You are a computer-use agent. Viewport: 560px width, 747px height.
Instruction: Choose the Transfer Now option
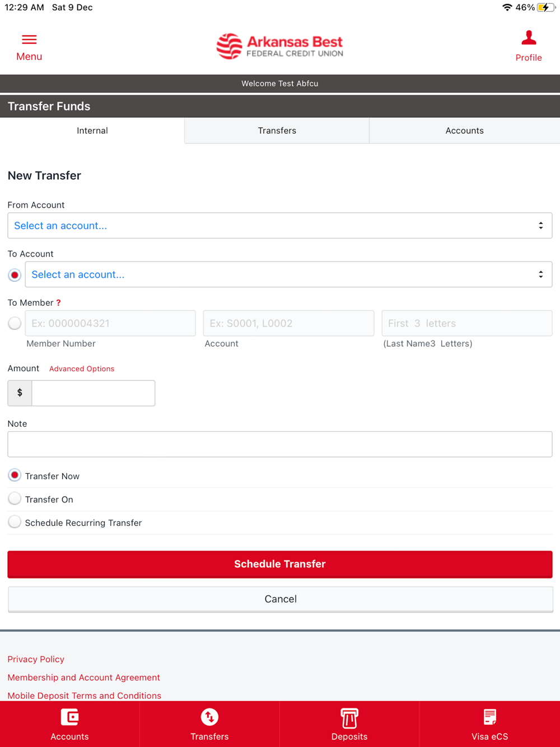click(x=15, y=475)
